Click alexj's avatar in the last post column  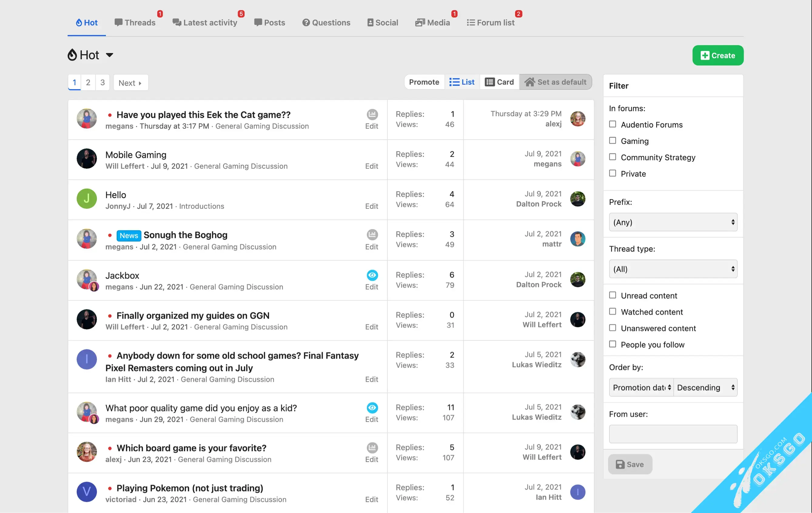[x=577, y=119]
